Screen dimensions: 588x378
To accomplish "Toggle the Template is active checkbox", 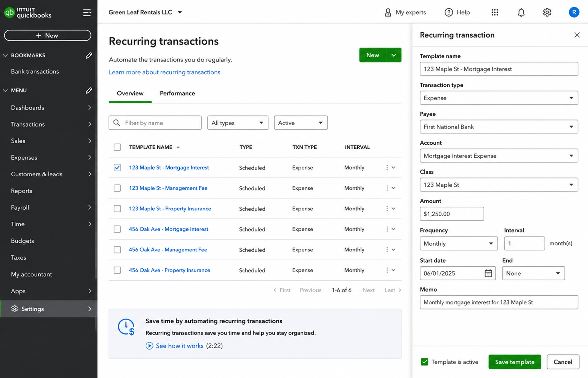I will [424, 362].
